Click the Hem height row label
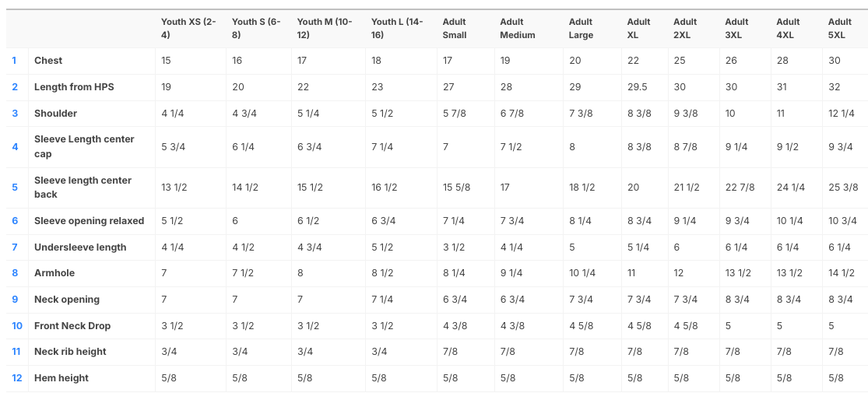The width and height of the screenshot is (868, 400). pyautogui.click(x=61, y=378)
